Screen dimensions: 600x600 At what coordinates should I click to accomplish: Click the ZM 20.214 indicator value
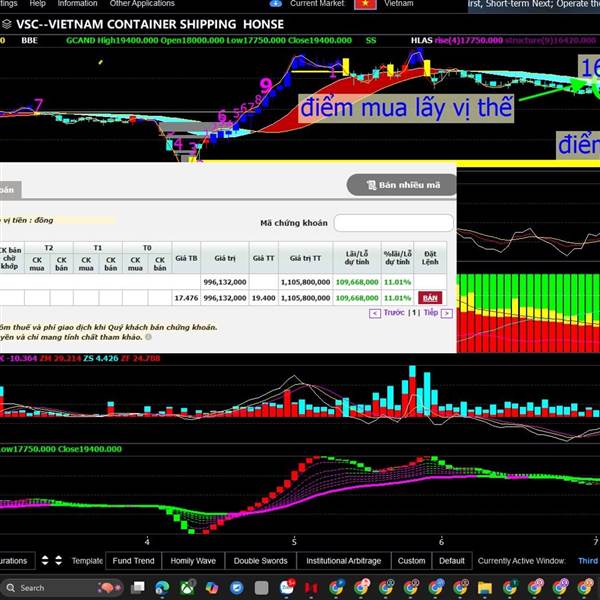click(60, 359)
